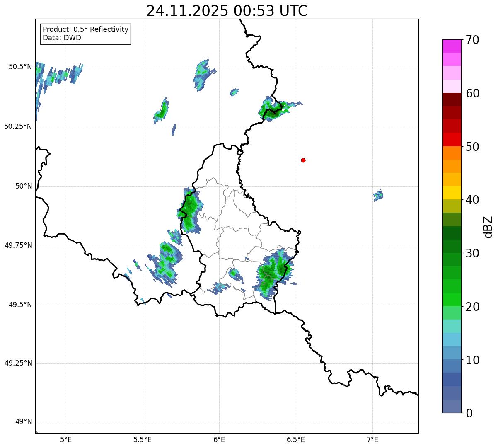Click the light green 20 dBZ colorbar band
Viewport: 498px width, 448px height.
point(452,312)
